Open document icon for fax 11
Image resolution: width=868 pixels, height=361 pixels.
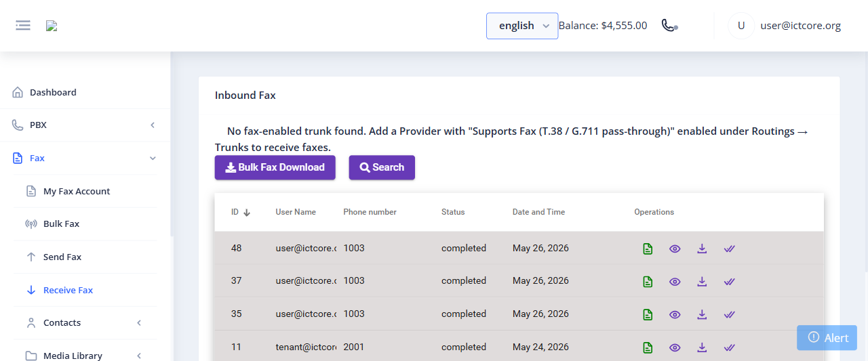point(648,347)
